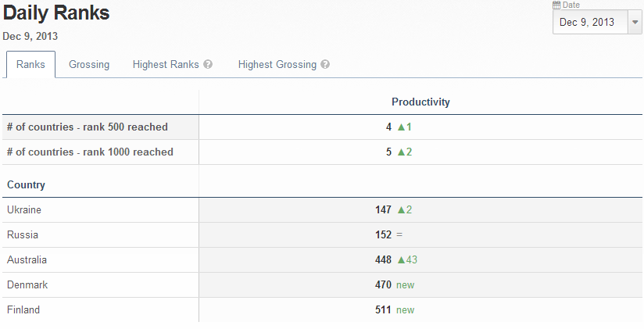Open the date dropdown arrow

point(635,22)
